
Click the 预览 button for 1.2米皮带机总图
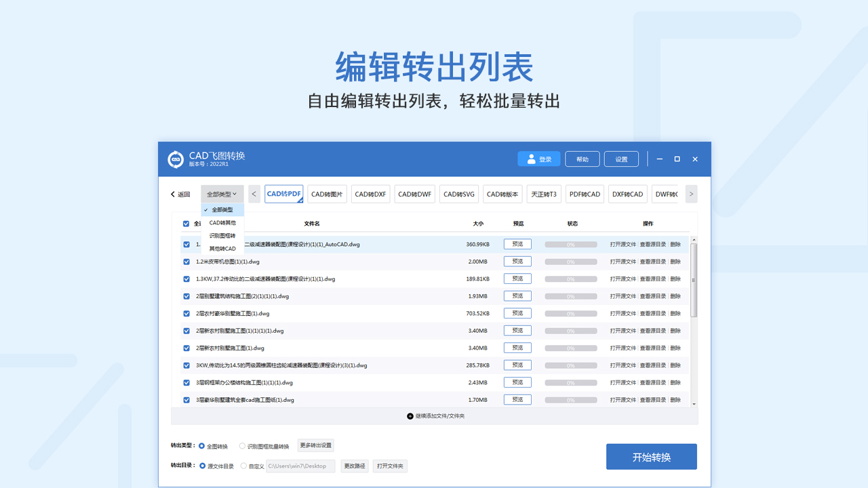[x=517, y=261]
